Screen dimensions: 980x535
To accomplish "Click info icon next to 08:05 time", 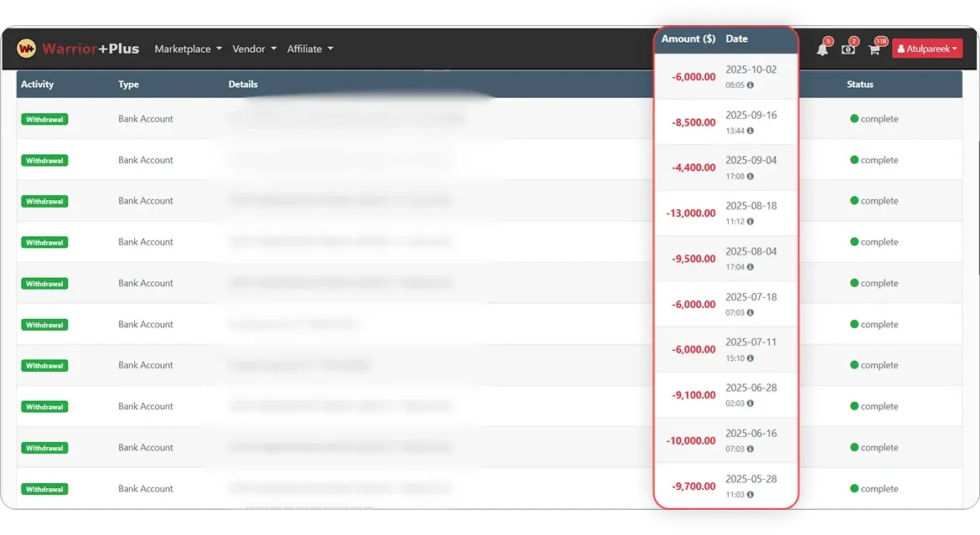I will 750,85.
